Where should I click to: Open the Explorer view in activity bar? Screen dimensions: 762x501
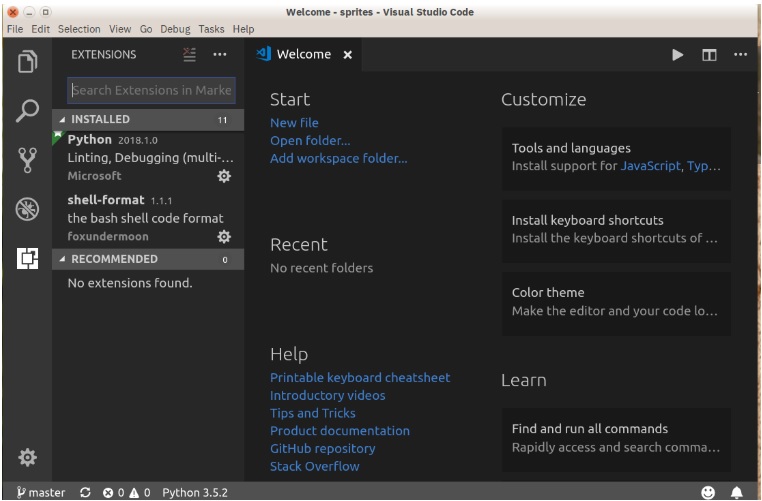pyautogui.click(x=27, y=62)
